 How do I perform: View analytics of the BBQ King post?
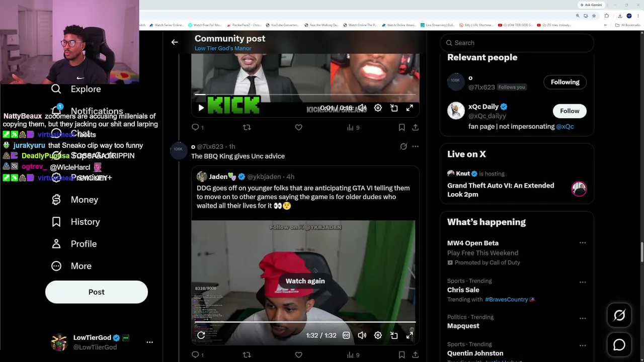tap(353, 355)
